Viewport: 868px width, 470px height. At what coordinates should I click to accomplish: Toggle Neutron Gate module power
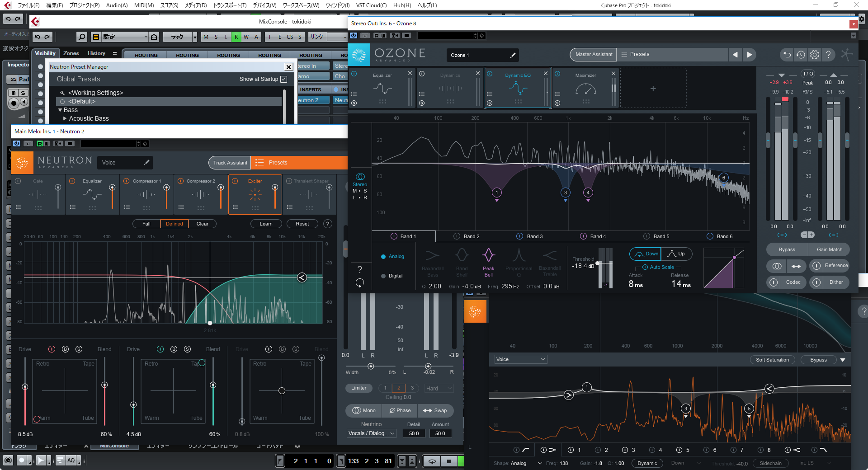click(18, 181)
